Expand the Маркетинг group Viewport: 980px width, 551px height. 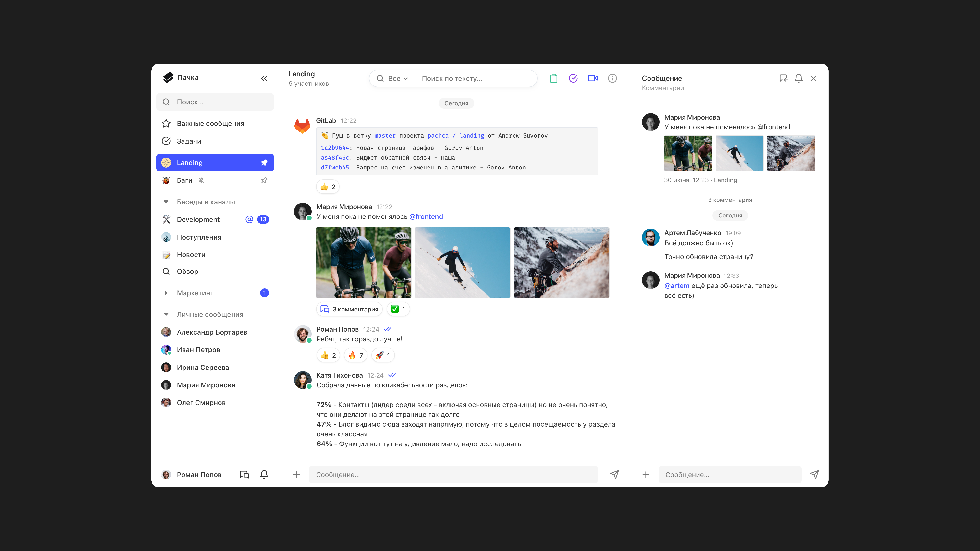click(166, 293)
